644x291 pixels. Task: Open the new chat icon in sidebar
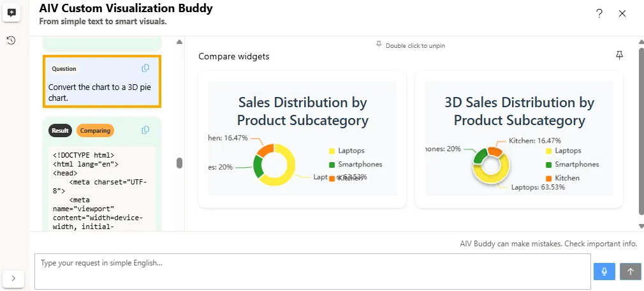click(11, 13)
